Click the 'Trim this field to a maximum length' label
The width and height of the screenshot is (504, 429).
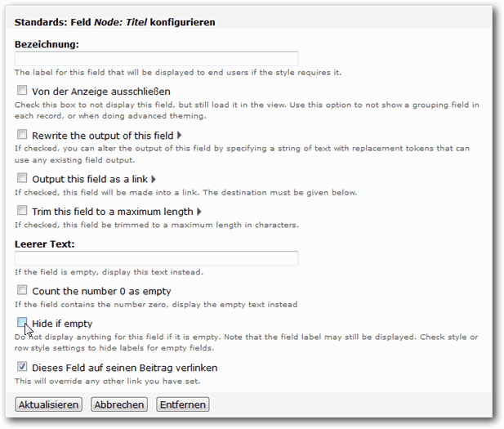[x=113, y=212]
